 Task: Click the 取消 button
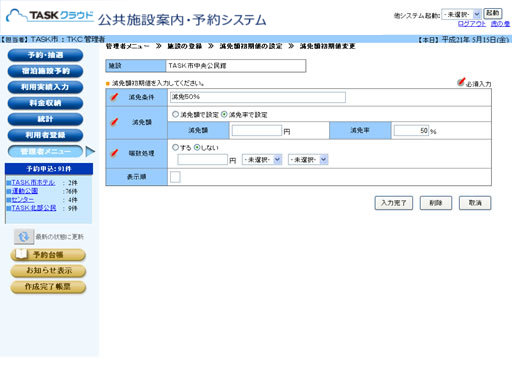(475, 203)
